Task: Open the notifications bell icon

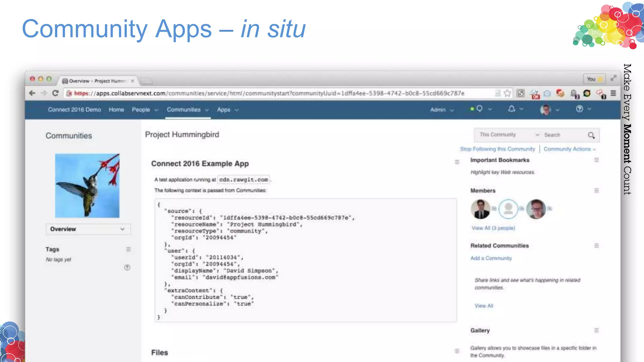Action: (x=512, y=109)
